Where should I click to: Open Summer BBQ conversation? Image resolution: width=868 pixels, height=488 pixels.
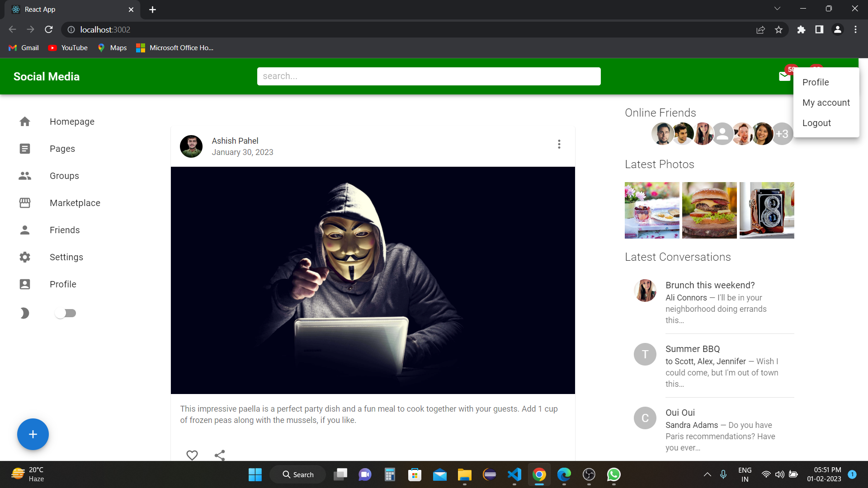point(710,366)
